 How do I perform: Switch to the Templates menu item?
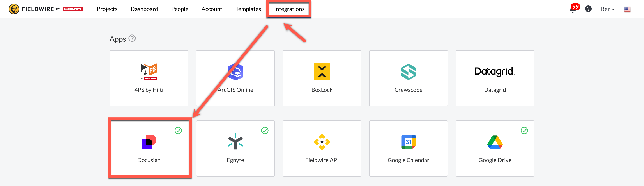click(x=248, y=9)
